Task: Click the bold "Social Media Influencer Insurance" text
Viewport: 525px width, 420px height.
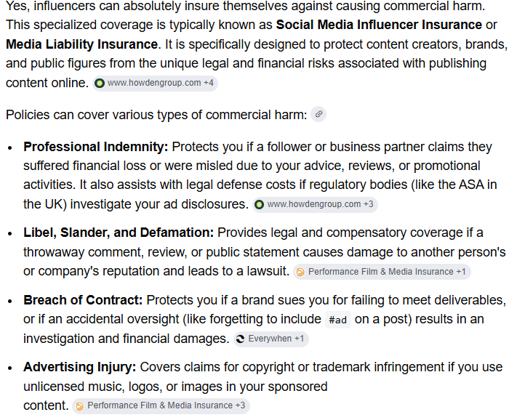Action: point(379,25)
